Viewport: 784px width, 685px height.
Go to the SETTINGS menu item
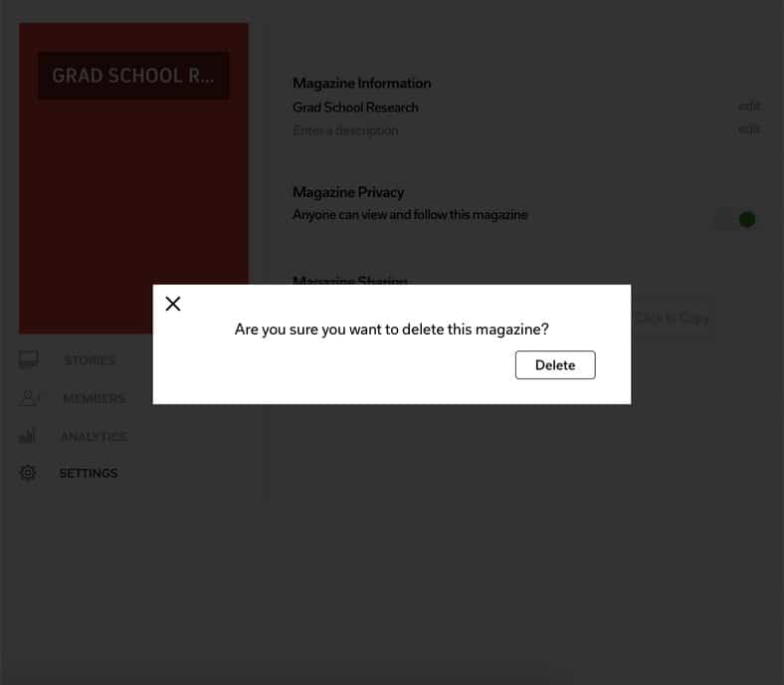89,473
